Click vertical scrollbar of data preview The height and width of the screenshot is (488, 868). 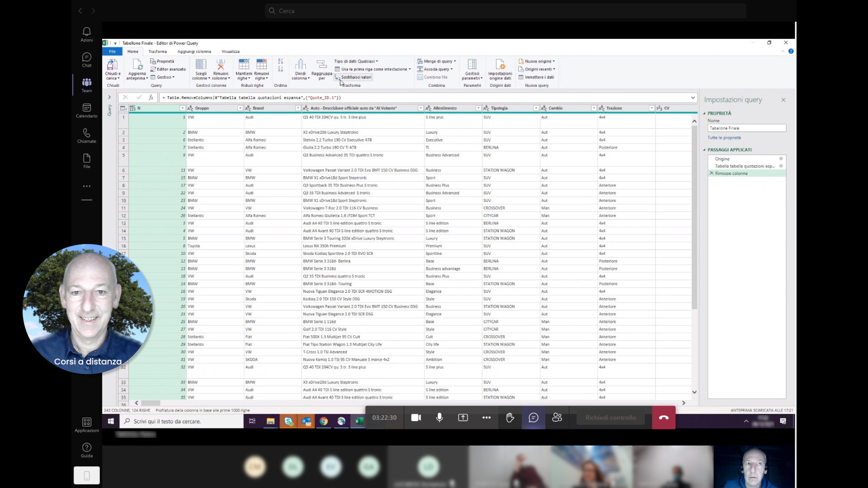coord(694,217)
